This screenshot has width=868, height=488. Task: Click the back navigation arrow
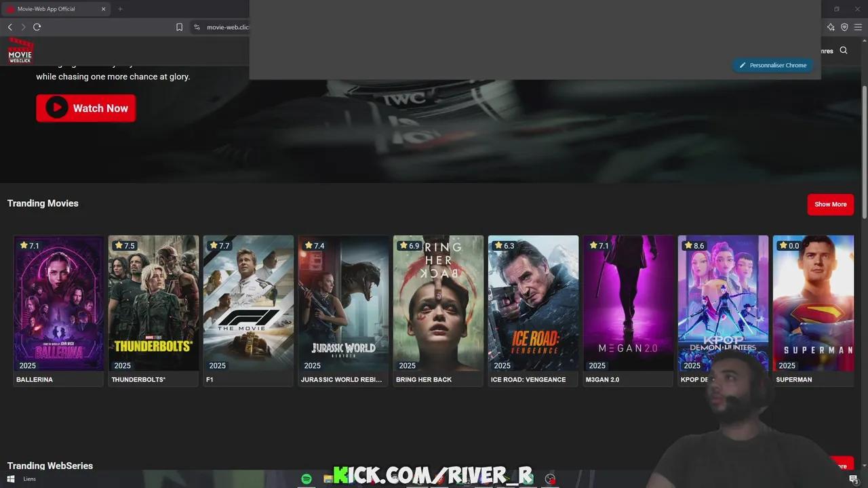pyautogui.click(x=9, y=27)
